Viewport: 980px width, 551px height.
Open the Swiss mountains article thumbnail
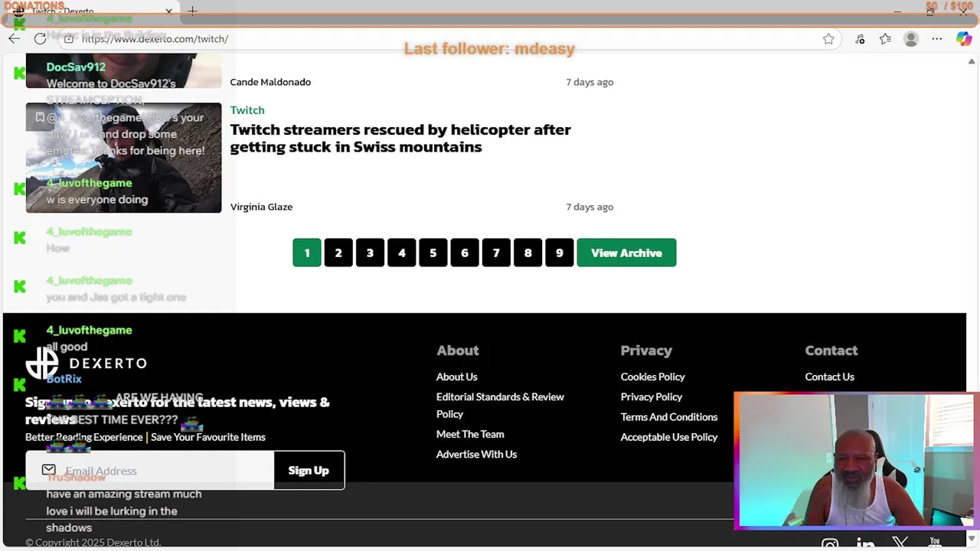coord(123,158)
